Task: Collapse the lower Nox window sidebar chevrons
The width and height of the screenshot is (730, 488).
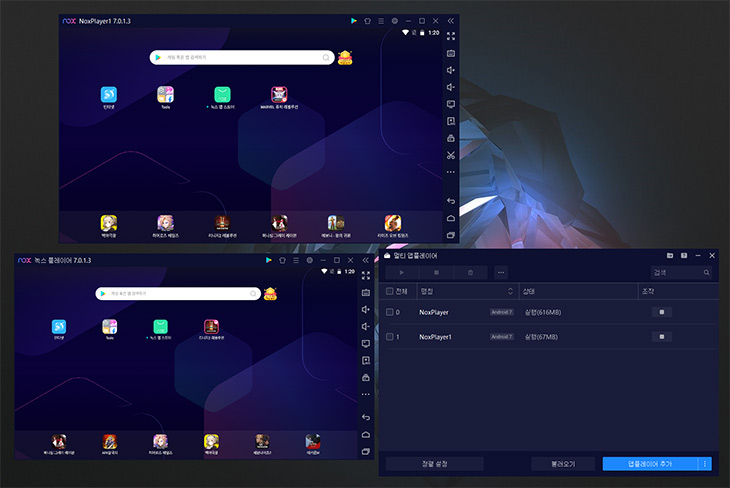Action: [366, 260]
